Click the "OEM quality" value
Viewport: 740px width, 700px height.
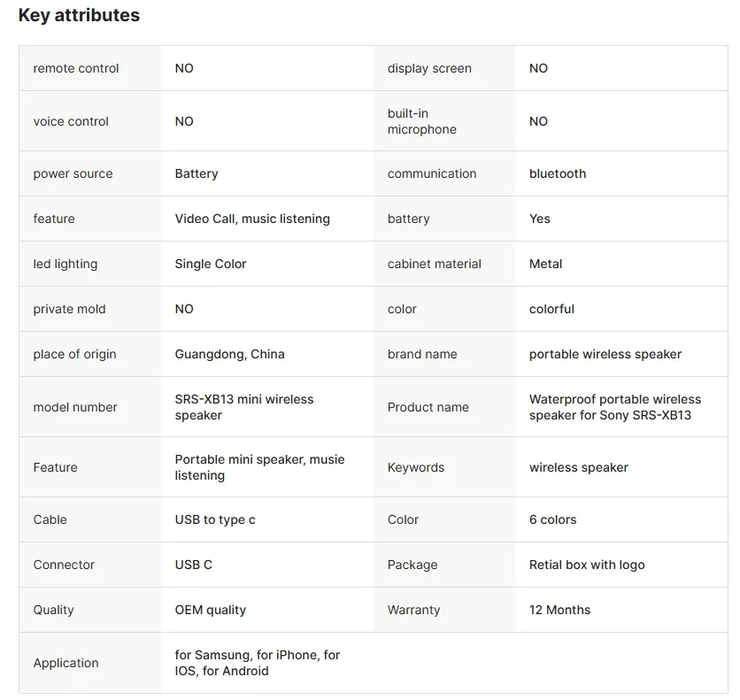[211, 610]
